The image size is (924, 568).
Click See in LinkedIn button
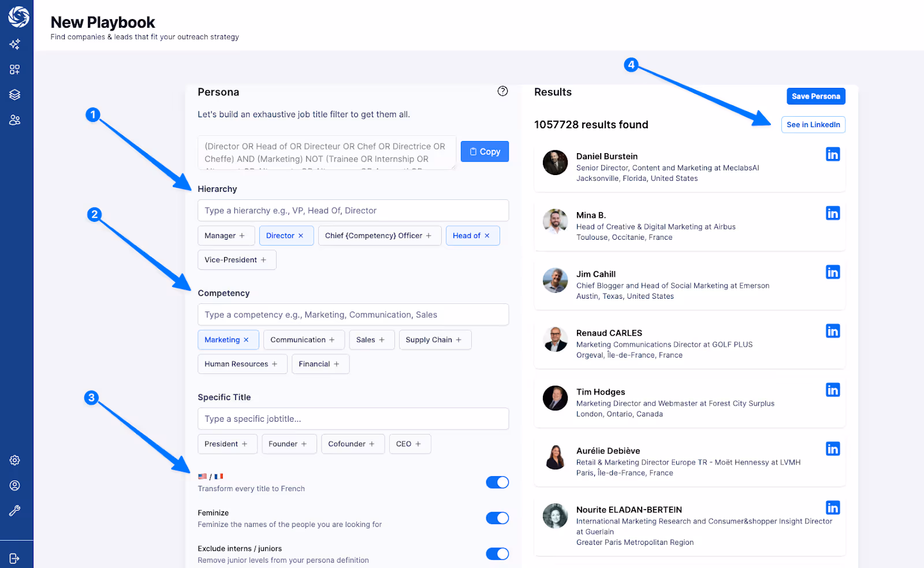pyautogui.click(x=813, y=125)
